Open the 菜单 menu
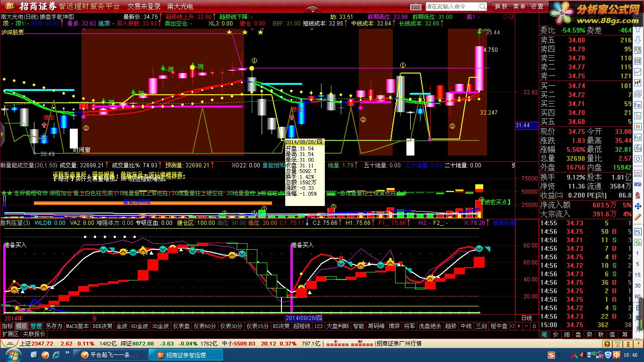Image resolution: width=644 pixels, height=362 pixels. pos(520,7)
